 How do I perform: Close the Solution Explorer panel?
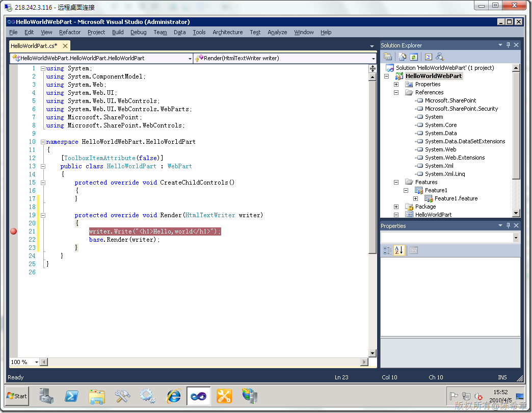[516, 45]
